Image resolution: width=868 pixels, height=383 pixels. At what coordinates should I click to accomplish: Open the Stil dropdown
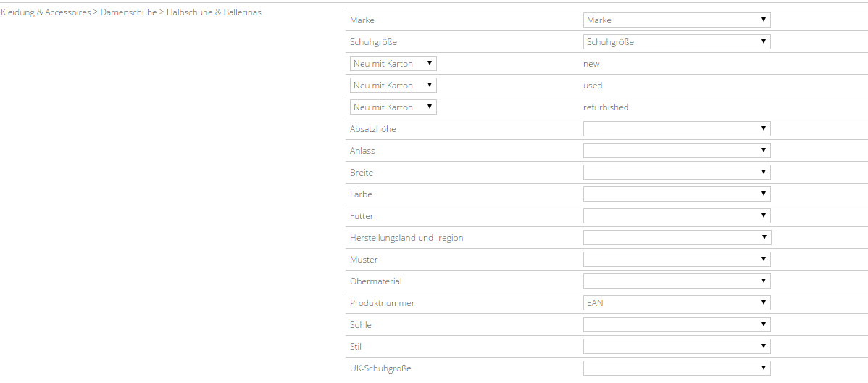pyautogui.click(x=676, y=347)
